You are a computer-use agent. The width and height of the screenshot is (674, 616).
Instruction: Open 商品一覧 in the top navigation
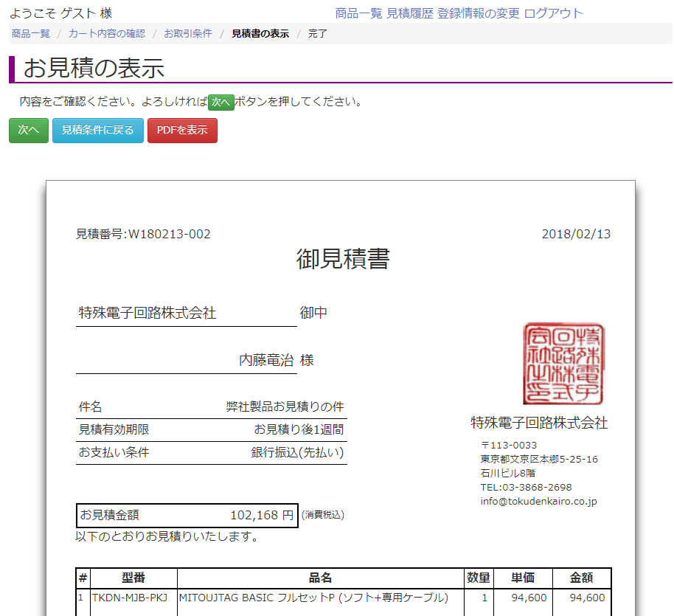tap(358, 13)
